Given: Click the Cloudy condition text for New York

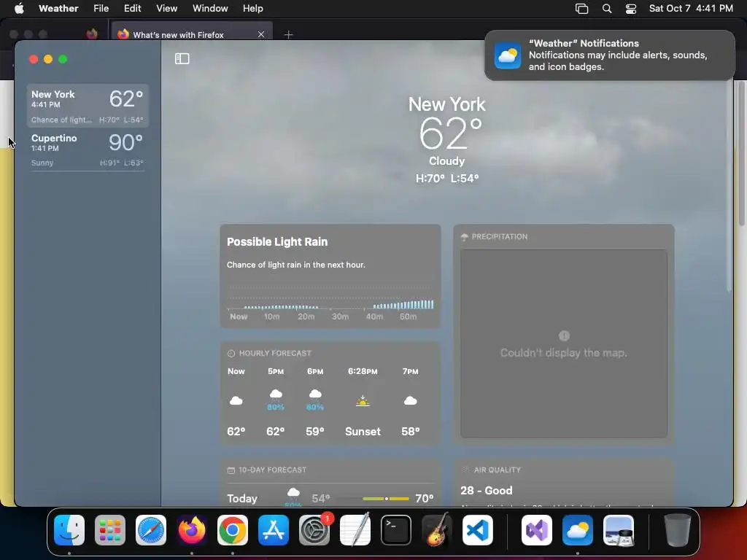Looking at the screenshot, I should 447,161.
